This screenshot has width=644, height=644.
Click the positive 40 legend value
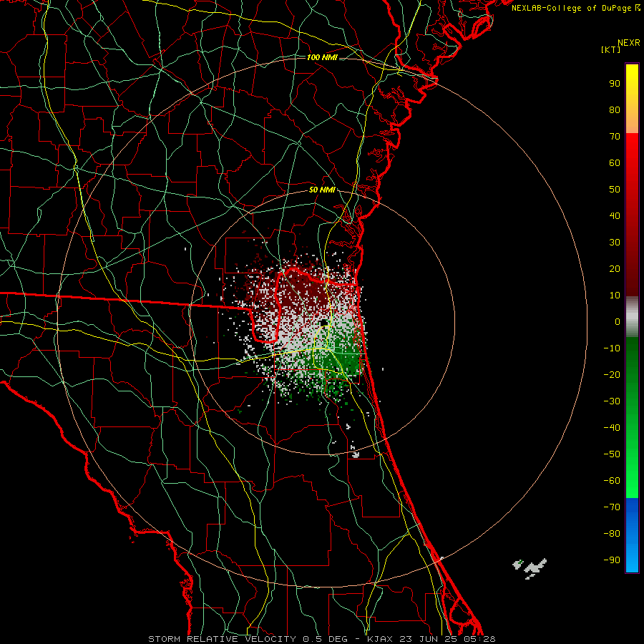[x=615, y=216]
